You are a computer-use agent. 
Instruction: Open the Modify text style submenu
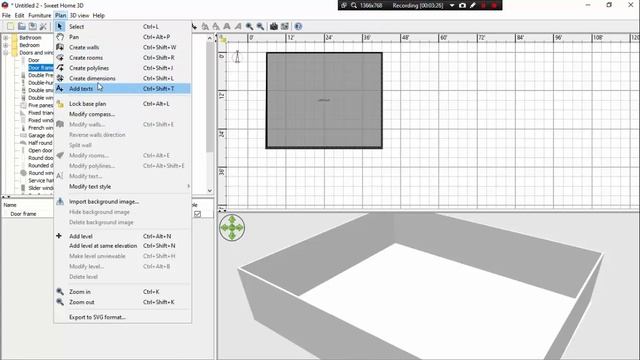pos(122,187)
